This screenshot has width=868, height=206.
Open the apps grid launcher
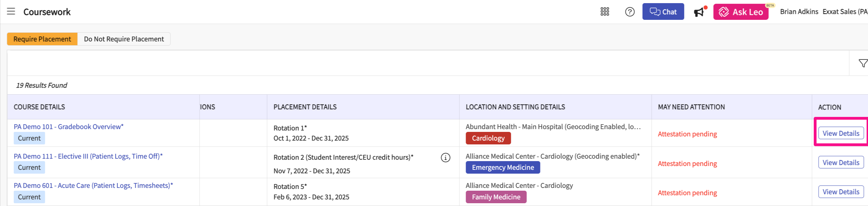(x=605, y=12)
